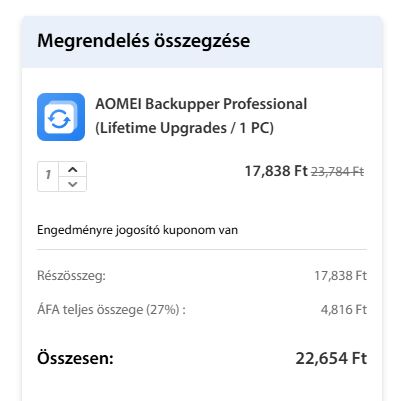This screenshot has height=401, width=394.
Task: Click the divider line under the coupon link
Action: pos(202,249)
